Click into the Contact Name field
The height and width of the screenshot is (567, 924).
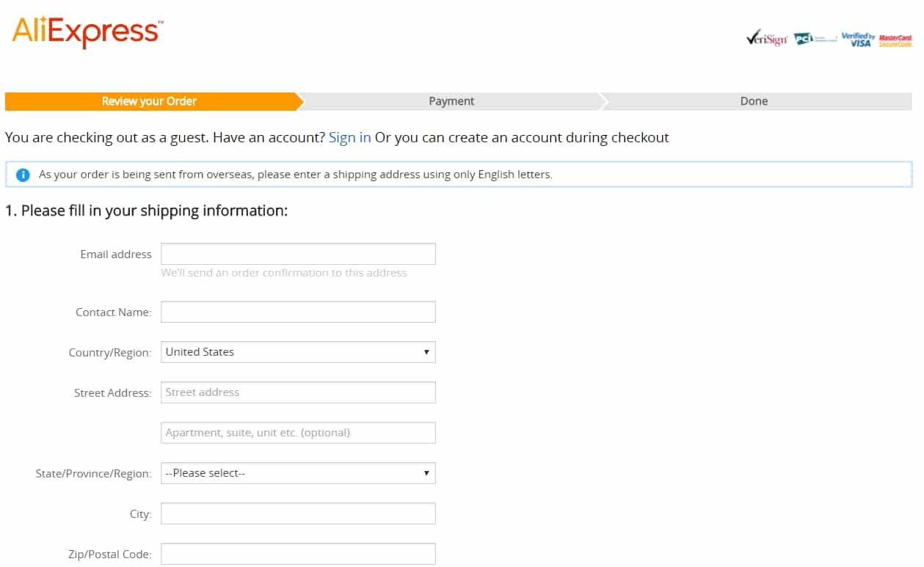tap(298, 312)
